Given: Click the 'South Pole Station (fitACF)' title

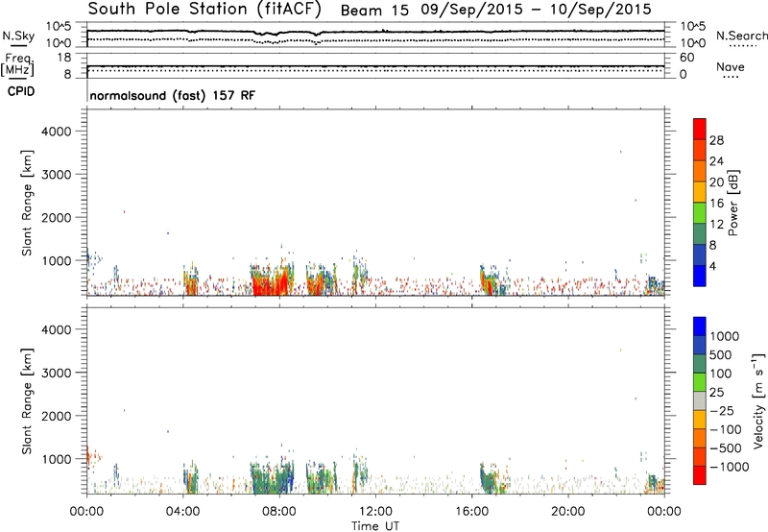Looking at the screenshot, I should pos(204,10).
